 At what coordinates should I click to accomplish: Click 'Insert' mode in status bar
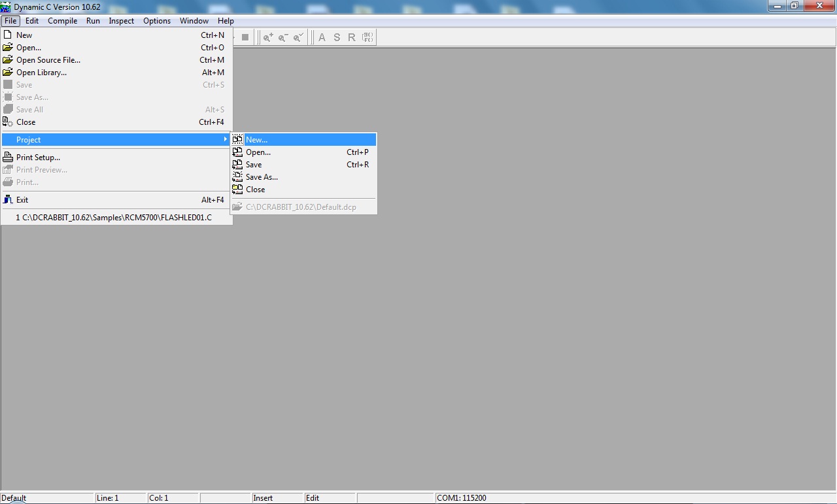263,498
